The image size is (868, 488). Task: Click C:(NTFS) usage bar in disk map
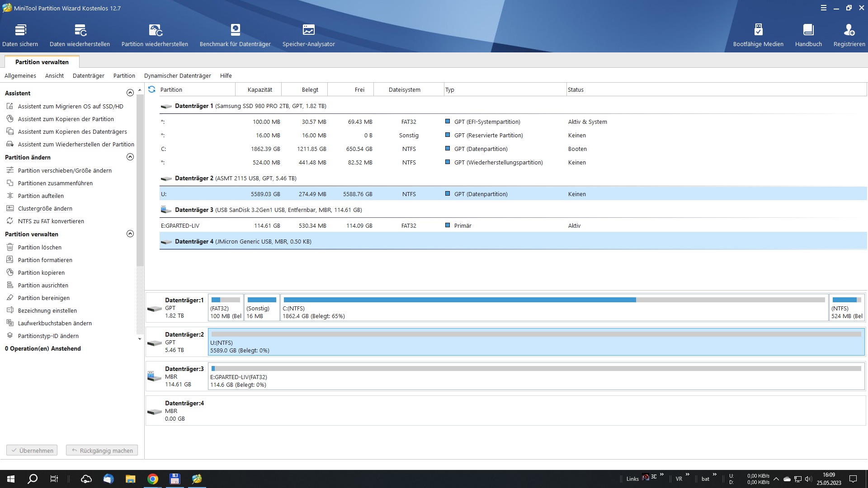coord(554,300)
